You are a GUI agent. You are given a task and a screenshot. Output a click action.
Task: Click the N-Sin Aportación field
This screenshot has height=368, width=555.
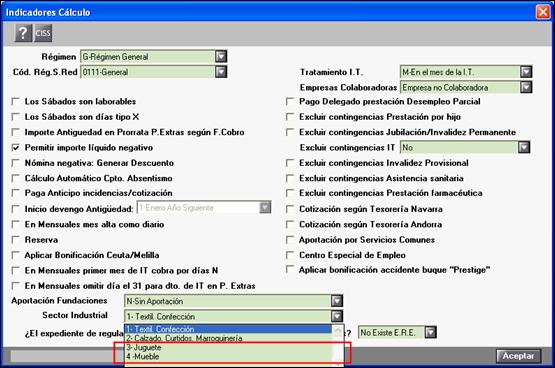(228, 301)
